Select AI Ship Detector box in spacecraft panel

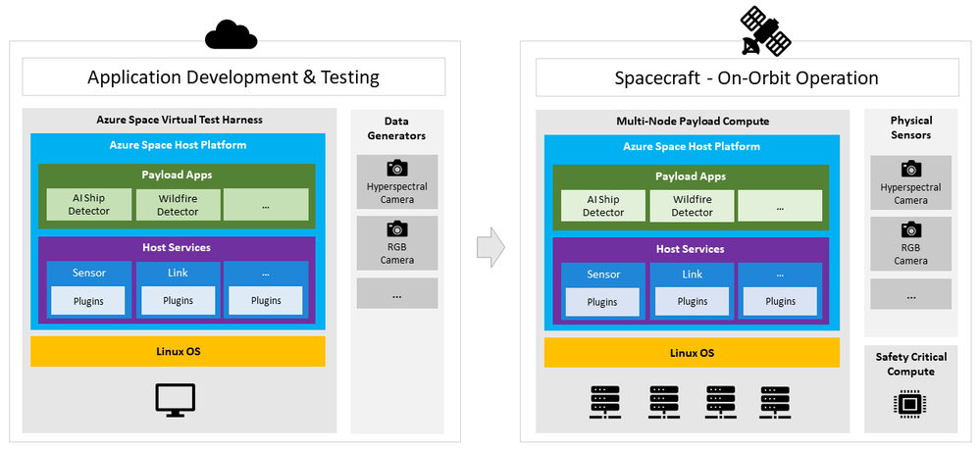(603, 206)
